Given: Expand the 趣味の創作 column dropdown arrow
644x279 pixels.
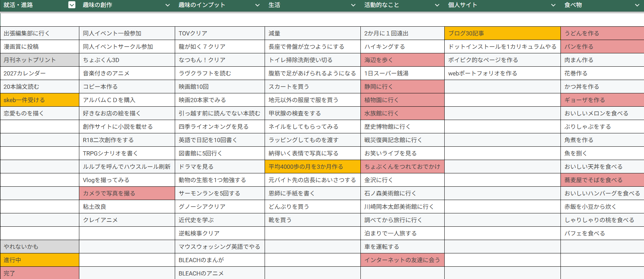Looking at the screenshot, I should click(x=167, y=5).
